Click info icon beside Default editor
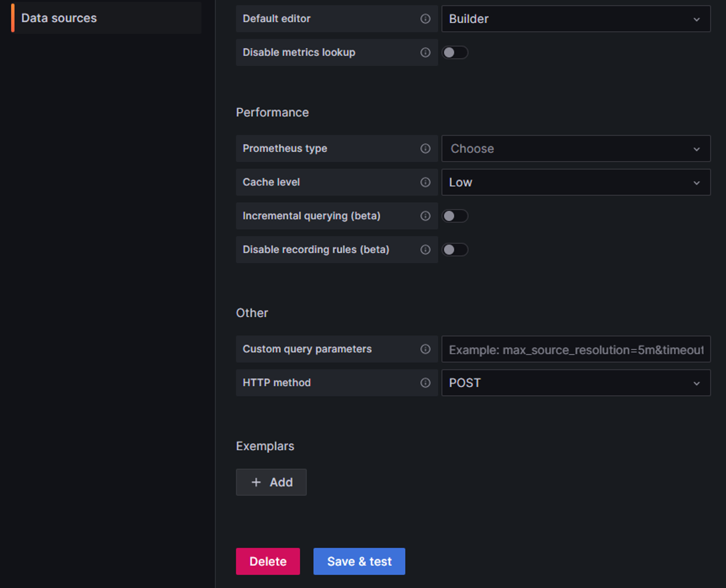This screenshot has width=726, height=588. pyautogui.click(x=425, y=19)
